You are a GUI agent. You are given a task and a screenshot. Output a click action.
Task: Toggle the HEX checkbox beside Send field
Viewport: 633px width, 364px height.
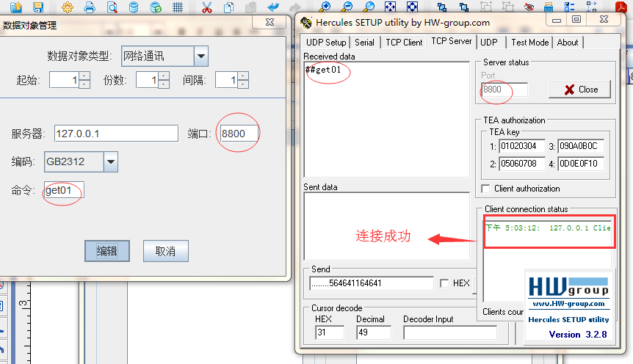point(444,283)
